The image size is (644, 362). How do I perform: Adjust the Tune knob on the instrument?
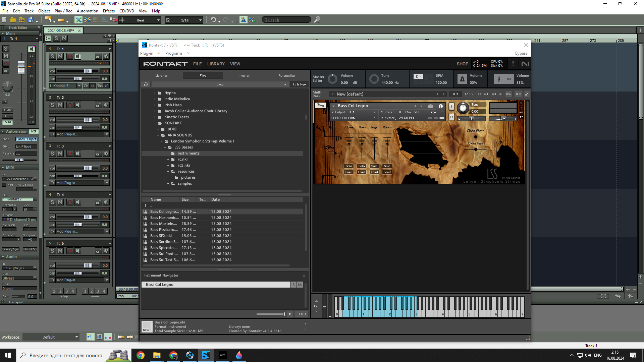point(463,108)
